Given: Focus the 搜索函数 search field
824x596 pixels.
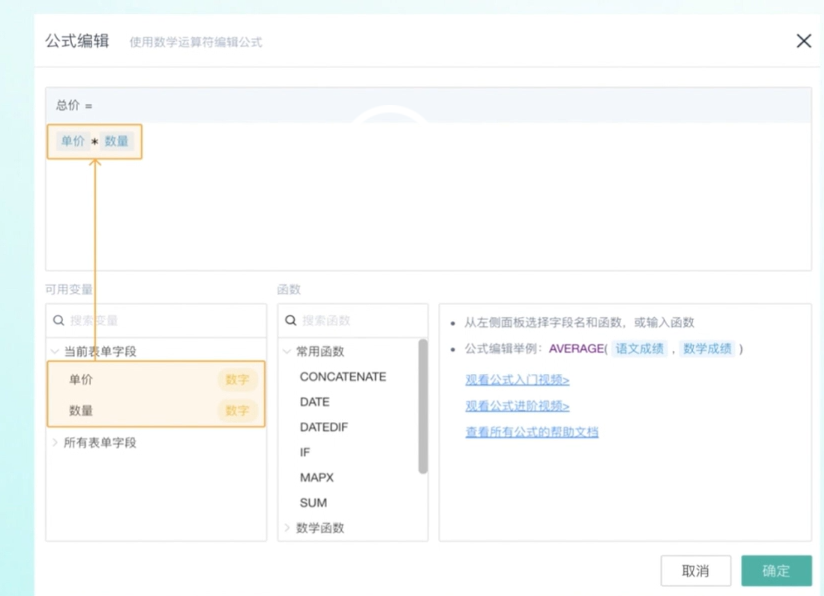Looking at the screenshot, I should point(353,321).
